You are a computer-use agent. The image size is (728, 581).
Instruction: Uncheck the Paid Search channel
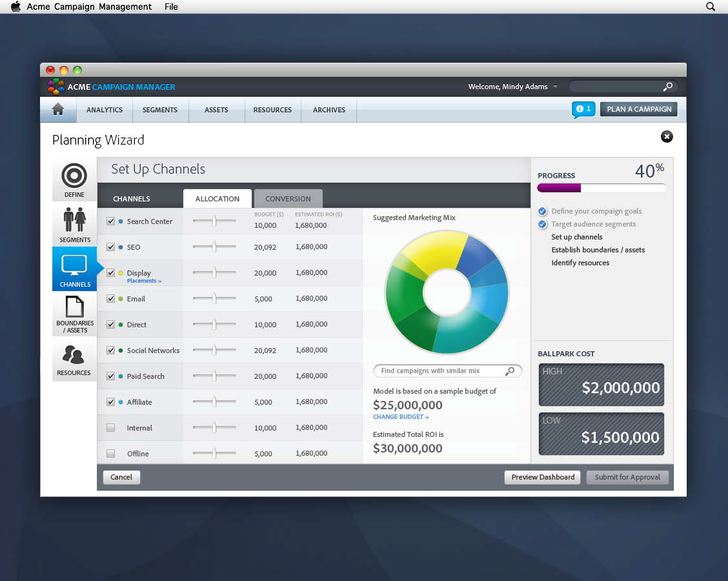[x=110, y=376]
